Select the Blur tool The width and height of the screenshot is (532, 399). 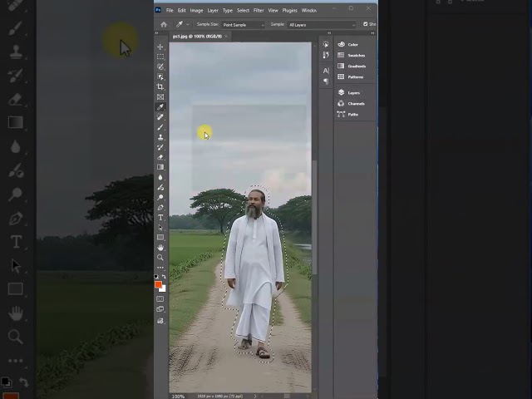(160, 177)
